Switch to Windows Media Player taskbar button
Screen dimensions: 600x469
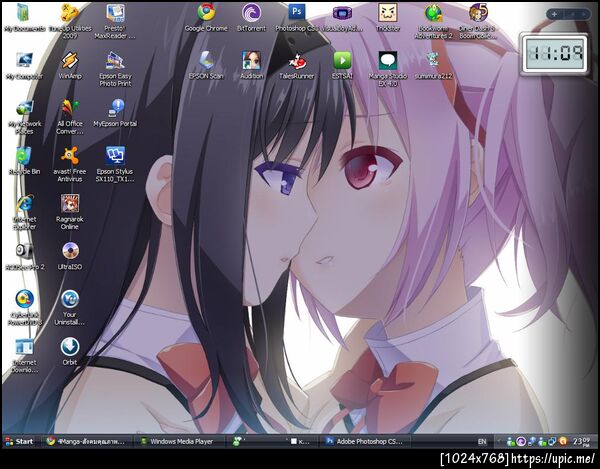point(180,441)
